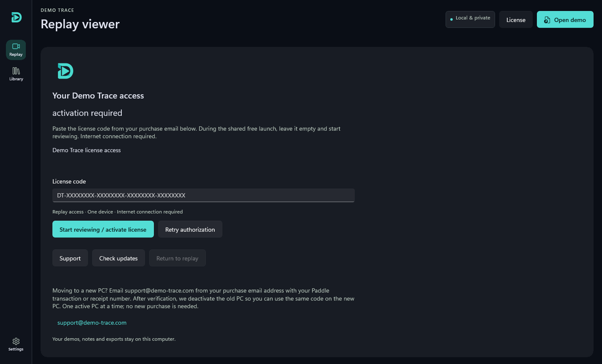Click the 'License code' field label
This screenshot has width=602, height=364.
[69, 181]
